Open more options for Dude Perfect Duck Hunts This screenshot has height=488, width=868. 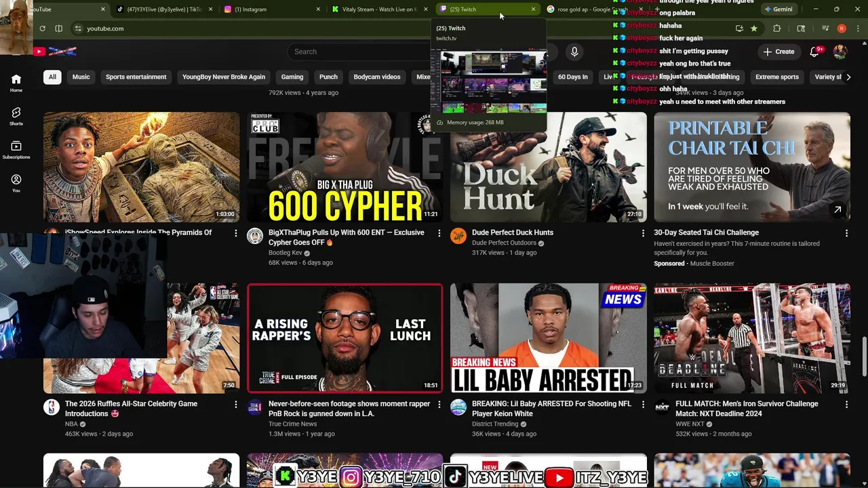[x=643, y=233]
